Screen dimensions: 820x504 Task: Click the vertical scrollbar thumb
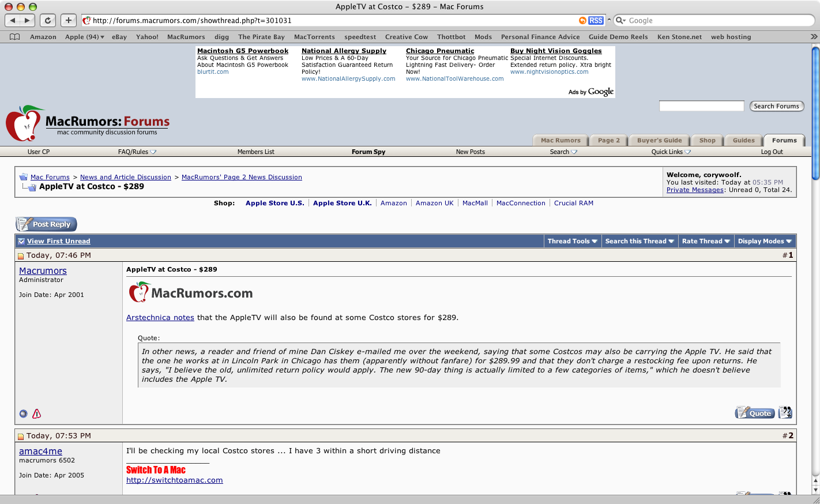point(815,112)
